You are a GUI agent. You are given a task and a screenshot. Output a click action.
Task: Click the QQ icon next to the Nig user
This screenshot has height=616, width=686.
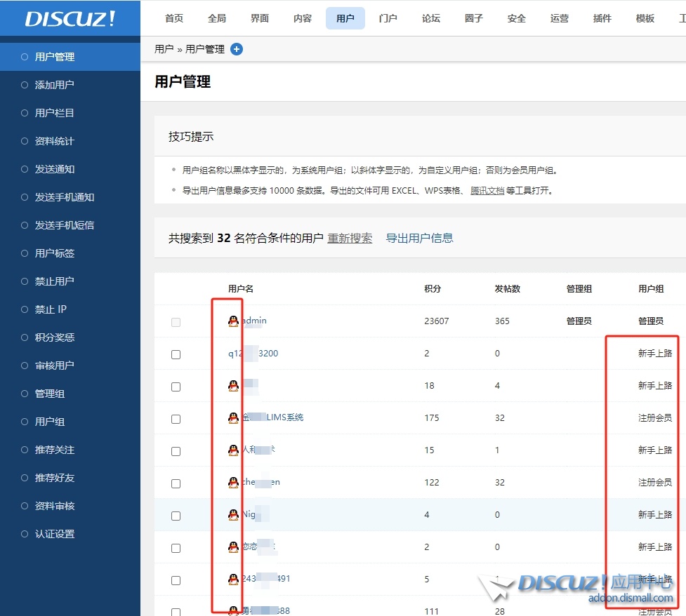(234, 514)
